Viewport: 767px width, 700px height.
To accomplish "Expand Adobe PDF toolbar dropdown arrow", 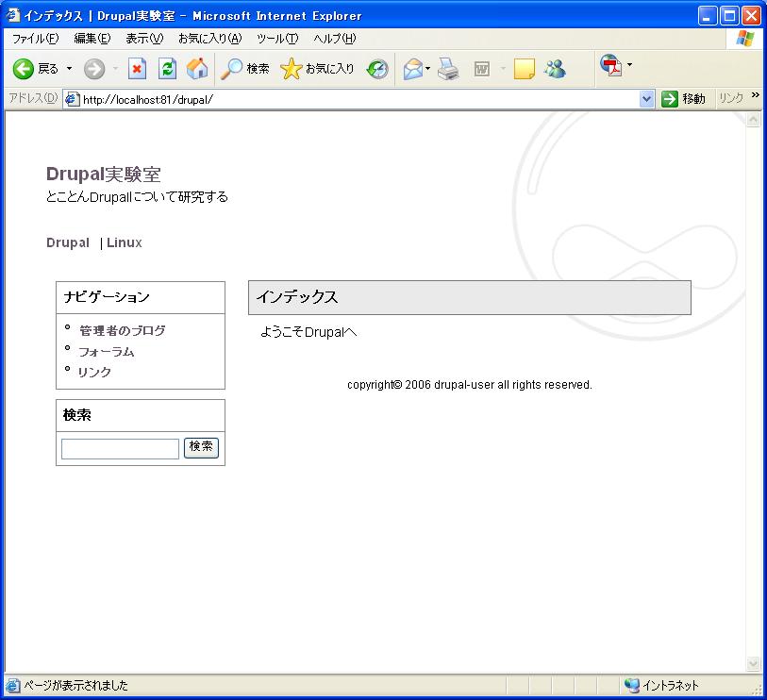I will 629,64.
